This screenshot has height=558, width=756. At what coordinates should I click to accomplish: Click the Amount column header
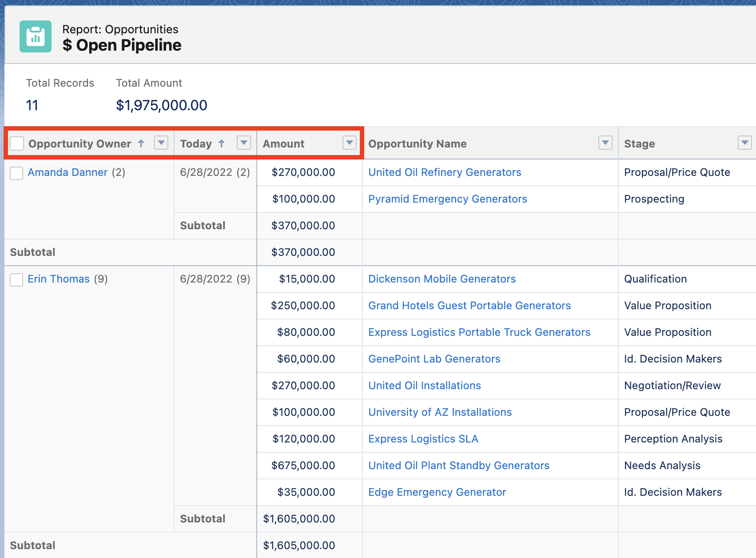click(283, 144)
